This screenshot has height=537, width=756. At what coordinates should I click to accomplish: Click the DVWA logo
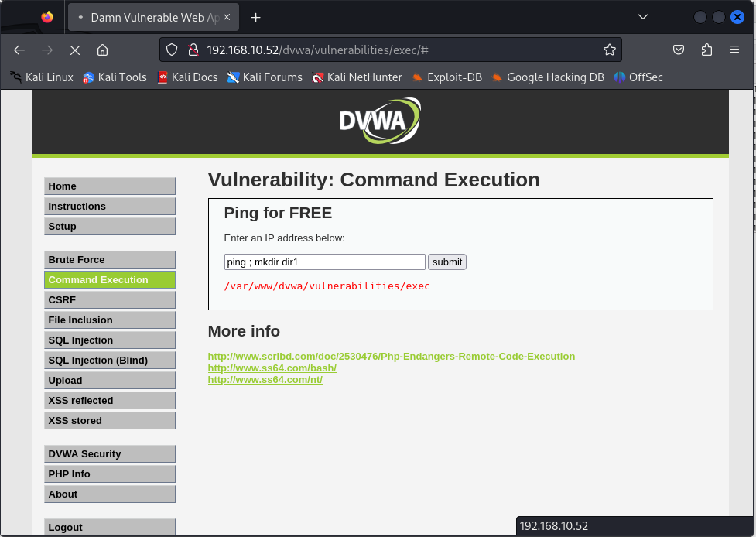click(x=380, y=121)
